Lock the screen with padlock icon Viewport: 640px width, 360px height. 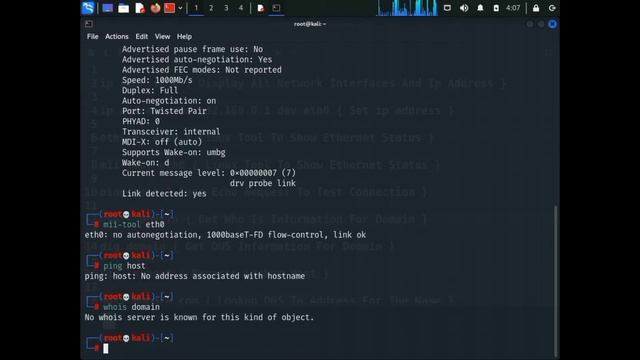pos(536,8)
